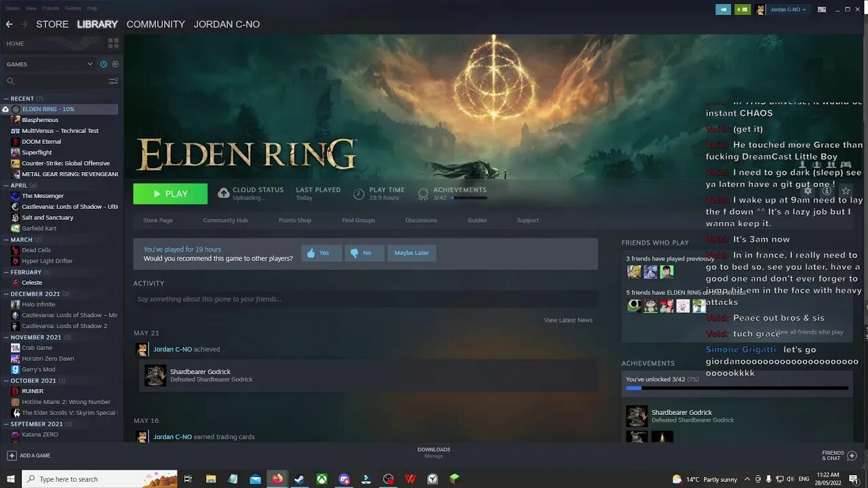Collapse the APRIL category
This screenshot has width=868, height=488.
7,185
